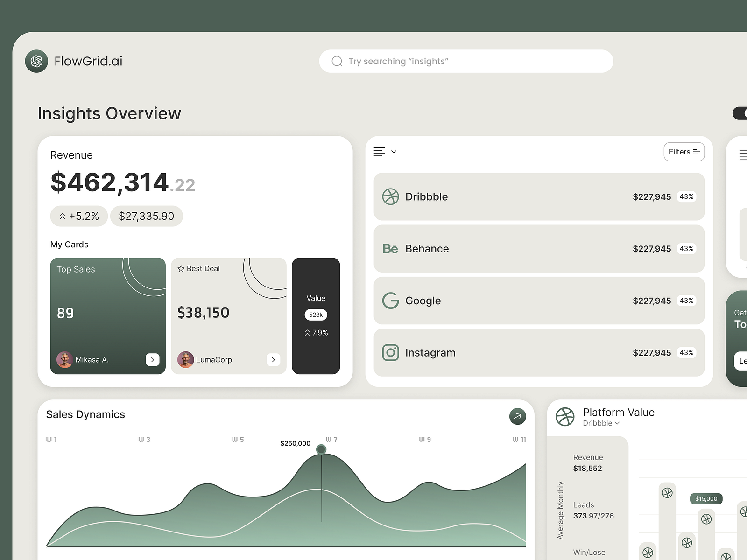Click the +5.2% growth pill
747x560 pixels.
pyautogui.click(x=79, y=216)
